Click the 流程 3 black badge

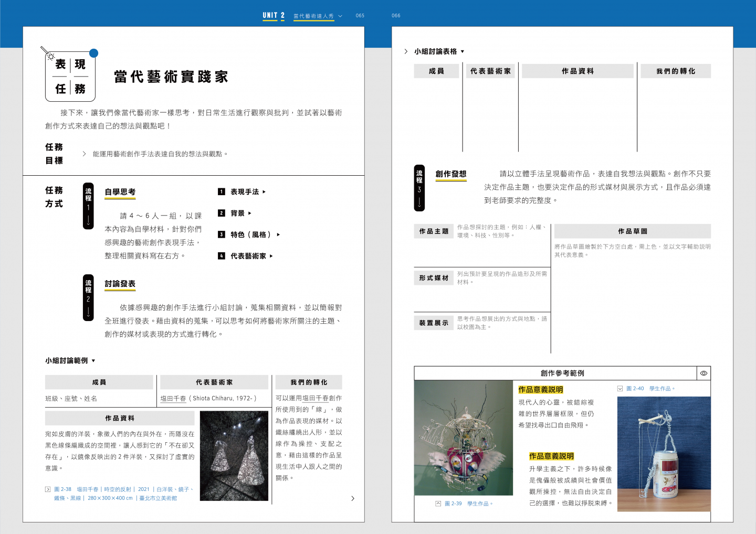pyautogui.click(x=419, y=188)
